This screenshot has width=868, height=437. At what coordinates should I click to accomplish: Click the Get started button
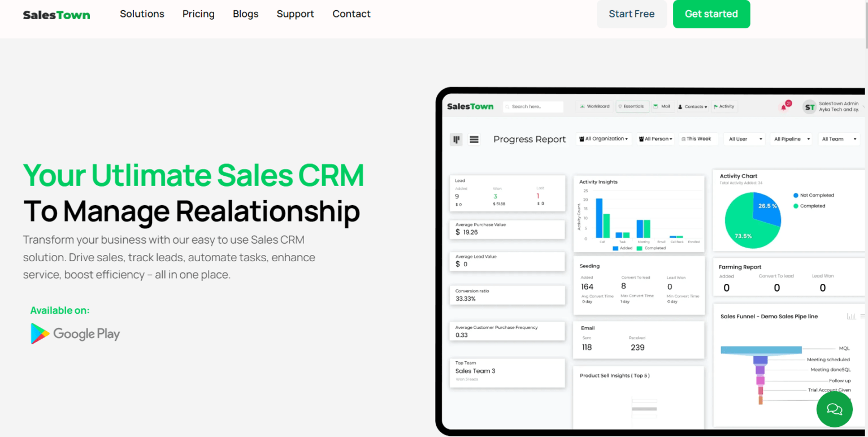coord(711,14)
